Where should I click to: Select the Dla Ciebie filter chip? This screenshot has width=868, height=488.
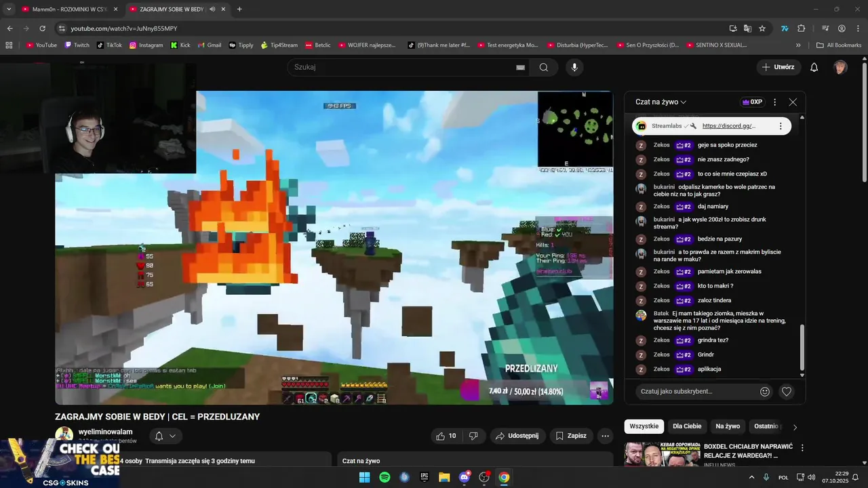tap(687, 426)
